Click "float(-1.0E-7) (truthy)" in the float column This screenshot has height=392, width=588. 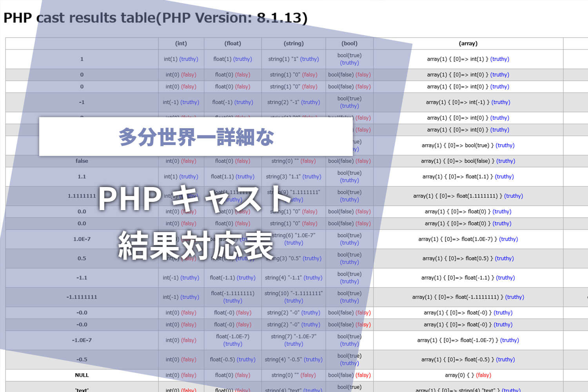(x=233, y=340)
